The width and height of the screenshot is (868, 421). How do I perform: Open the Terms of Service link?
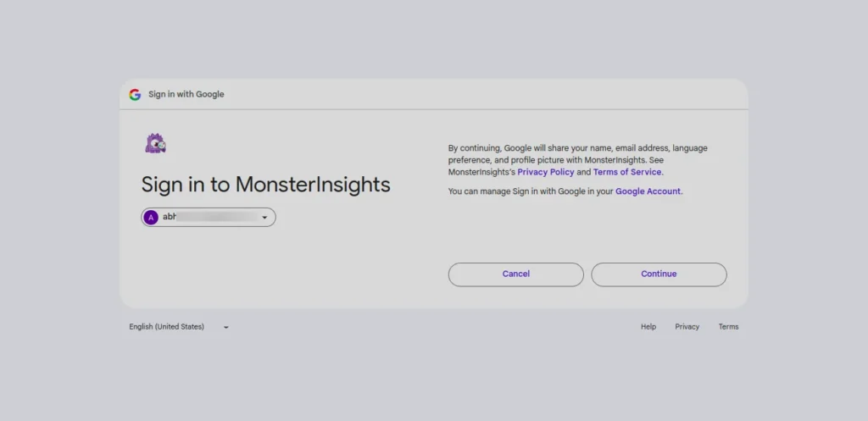pos(627,172)
